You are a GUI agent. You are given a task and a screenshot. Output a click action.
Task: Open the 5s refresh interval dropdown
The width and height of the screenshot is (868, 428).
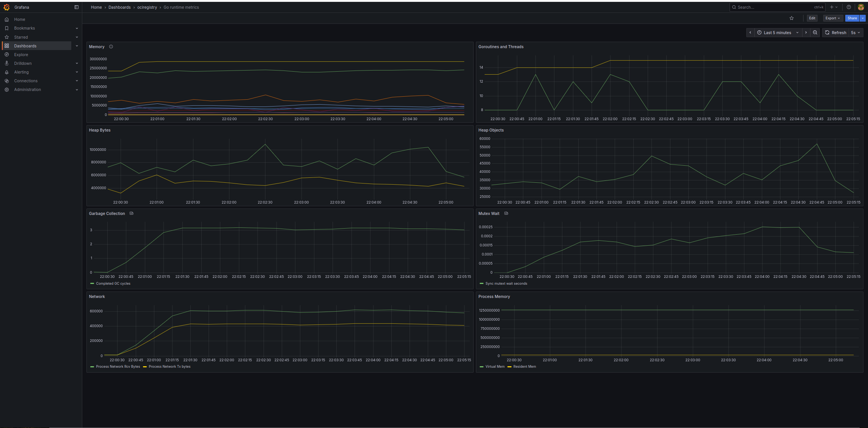(x=855, y=33)
